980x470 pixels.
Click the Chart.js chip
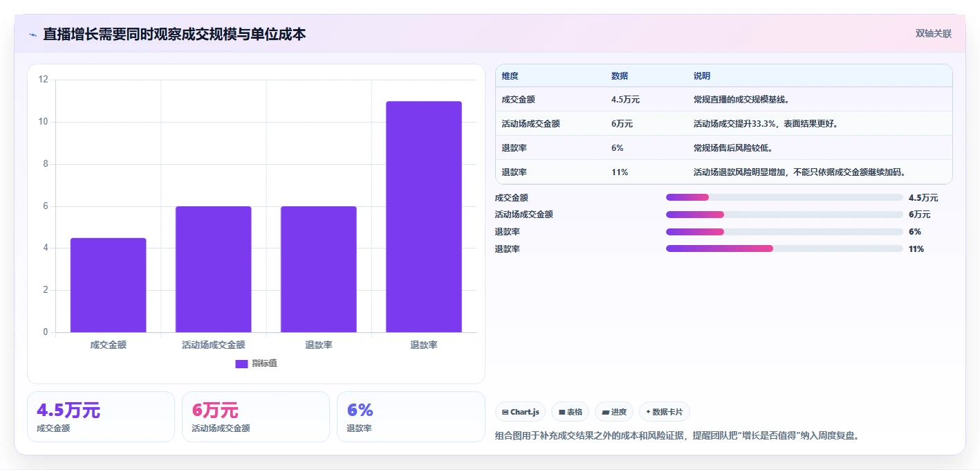point(520,412)
